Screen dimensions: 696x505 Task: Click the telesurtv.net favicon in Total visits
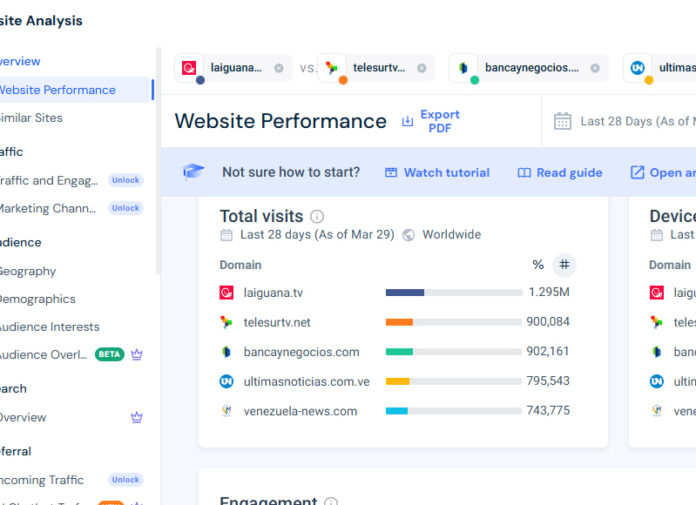click(x=226, y=322)
